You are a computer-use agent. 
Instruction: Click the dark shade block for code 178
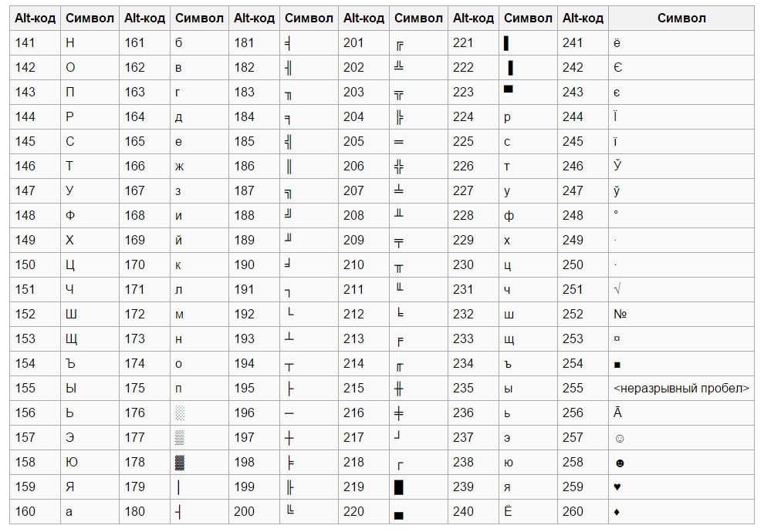pos(180,463)
